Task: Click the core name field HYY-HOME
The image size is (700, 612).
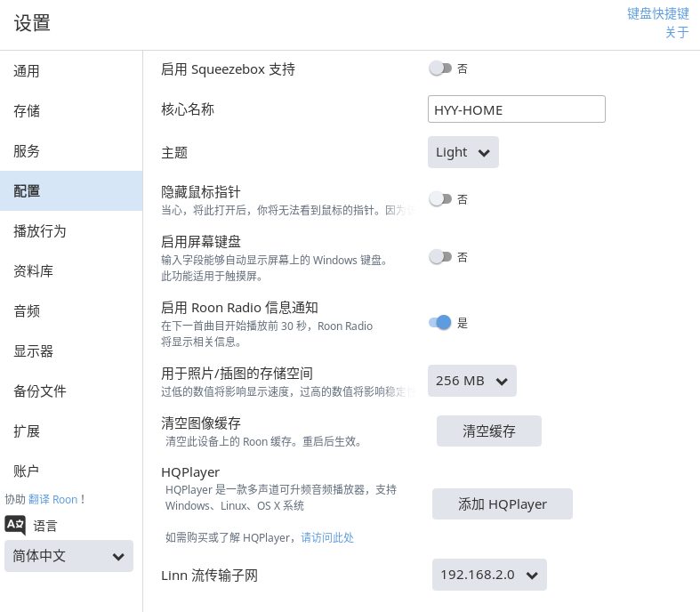Action: (x=516, y=109)
